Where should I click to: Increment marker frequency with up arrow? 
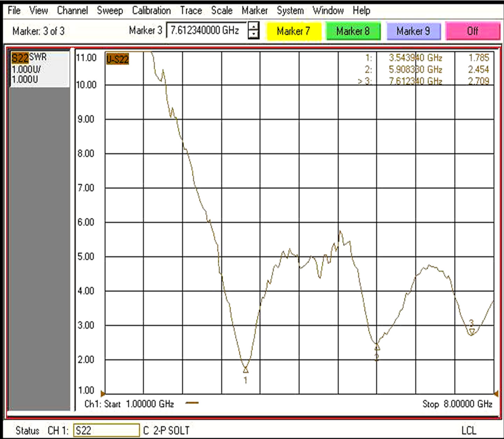[254, 27]
